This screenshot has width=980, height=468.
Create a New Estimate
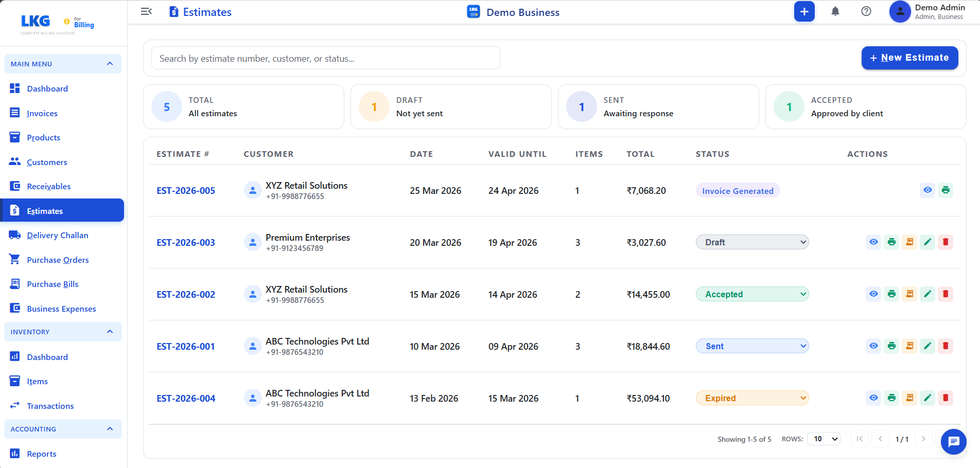pos(909,58)
